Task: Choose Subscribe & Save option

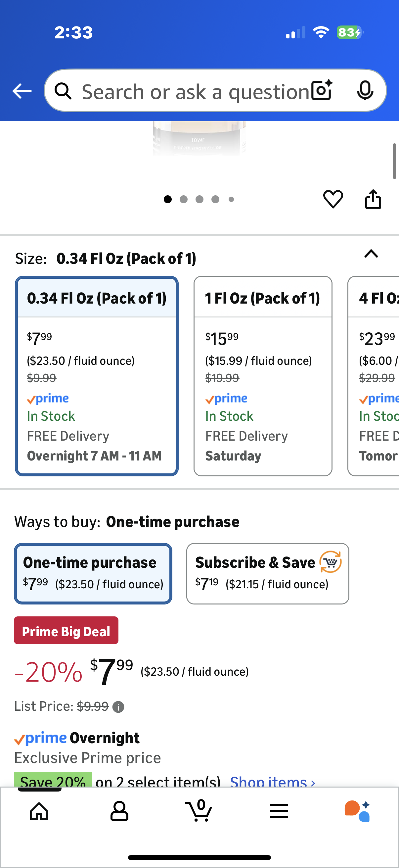Action: click(267, 573)
